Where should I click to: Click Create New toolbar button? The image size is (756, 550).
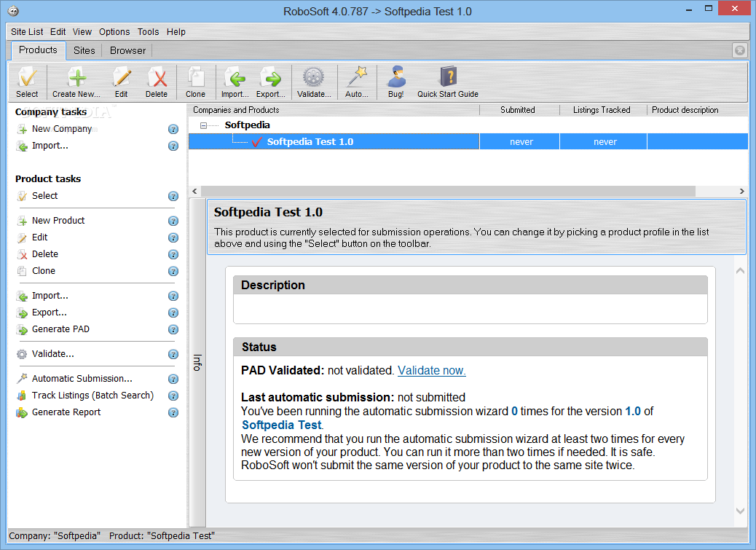76,82
